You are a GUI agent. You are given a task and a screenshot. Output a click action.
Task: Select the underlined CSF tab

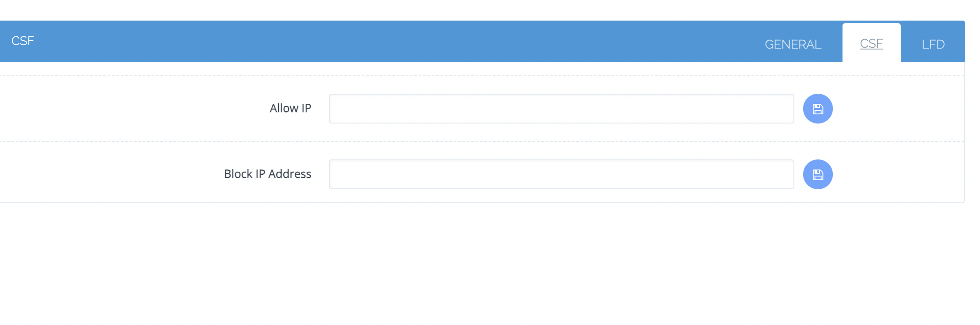pyautogui.click(x=871, y=43)
